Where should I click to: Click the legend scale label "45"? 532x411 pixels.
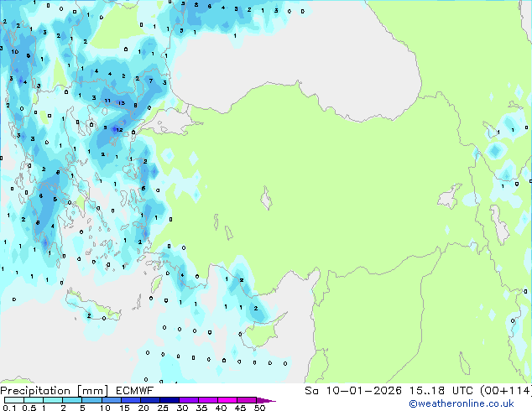click(240, 408)
